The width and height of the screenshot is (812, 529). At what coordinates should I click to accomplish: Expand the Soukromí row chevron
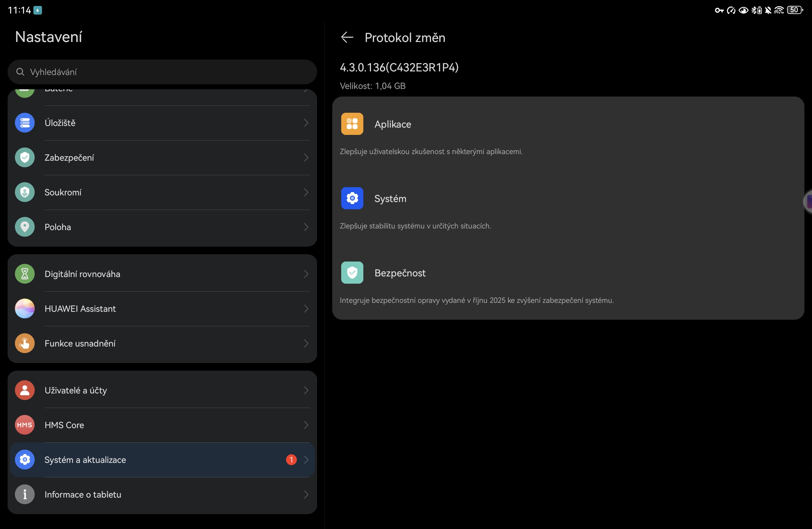[306, 192]
